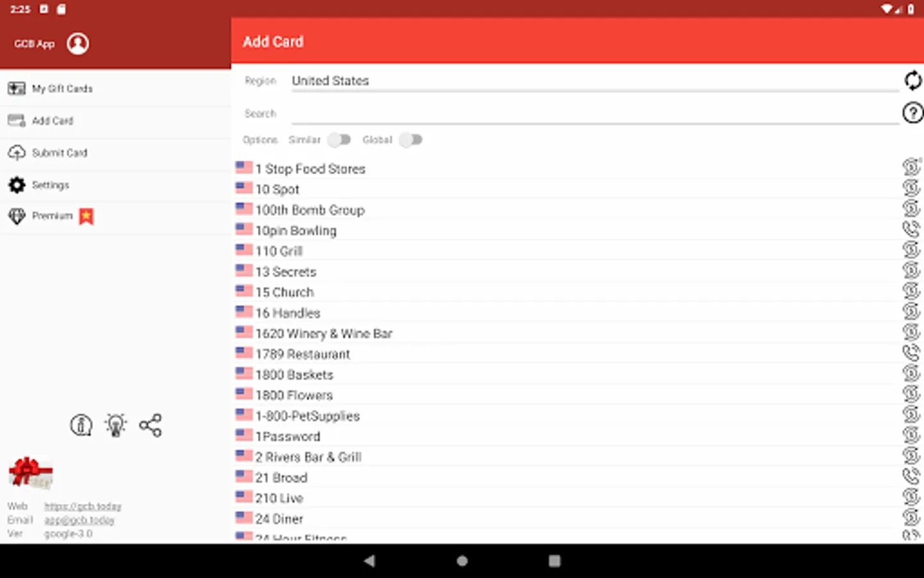Click online balance icon for 1 Stop Food Stores
924x578 pixels.
[x=911, y=167]
